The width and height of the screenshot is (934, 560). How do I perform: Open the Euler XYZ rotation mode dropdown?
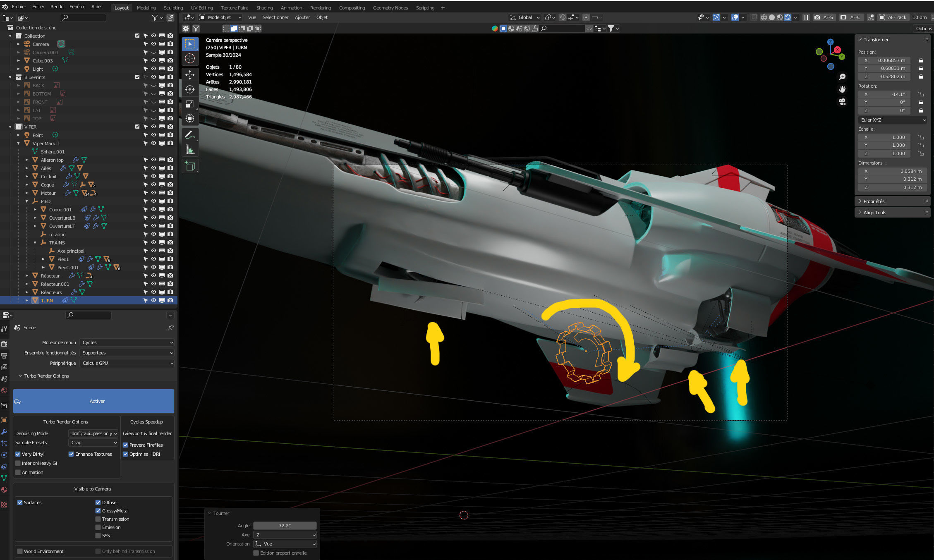point(892,120)
